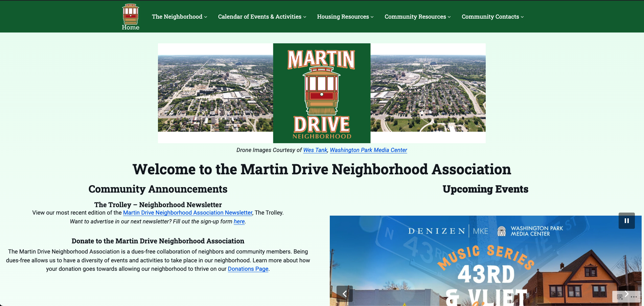Open the Housing Resources dropdown
The image size is (644, 306).
point(345,17)
